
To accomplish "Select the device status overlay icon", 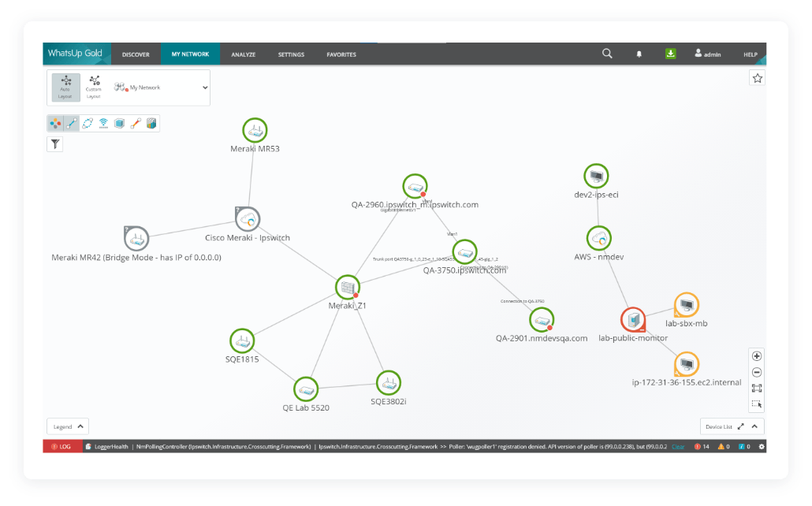I will pyautogui.click(x=54, y=123).
